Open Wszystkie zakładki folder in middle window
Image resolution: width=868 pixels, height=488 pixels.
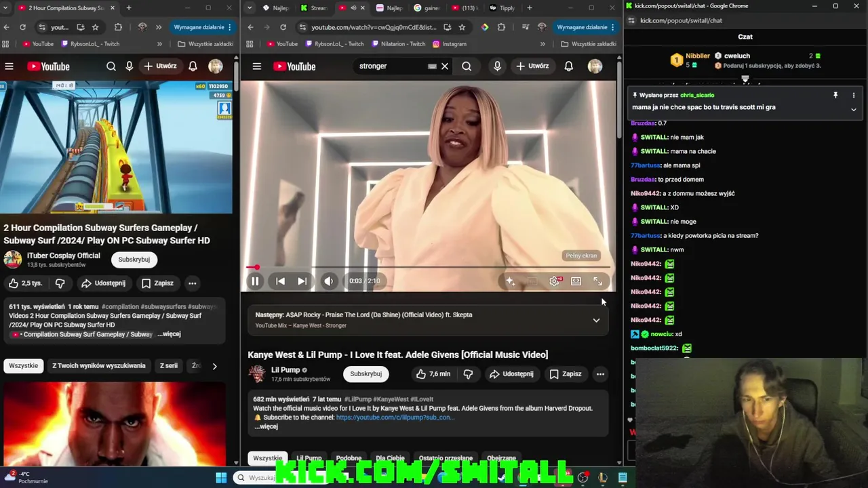pos(589,44)
